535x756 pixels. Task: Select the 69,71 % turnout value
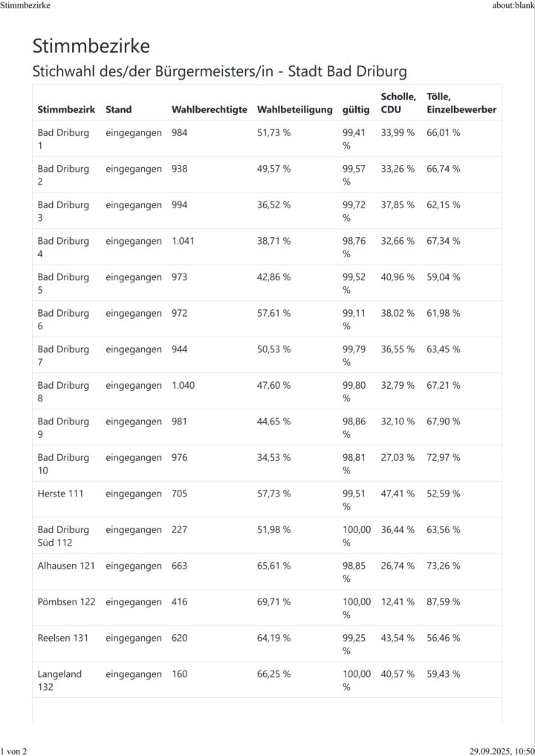(x=273, y=601)
